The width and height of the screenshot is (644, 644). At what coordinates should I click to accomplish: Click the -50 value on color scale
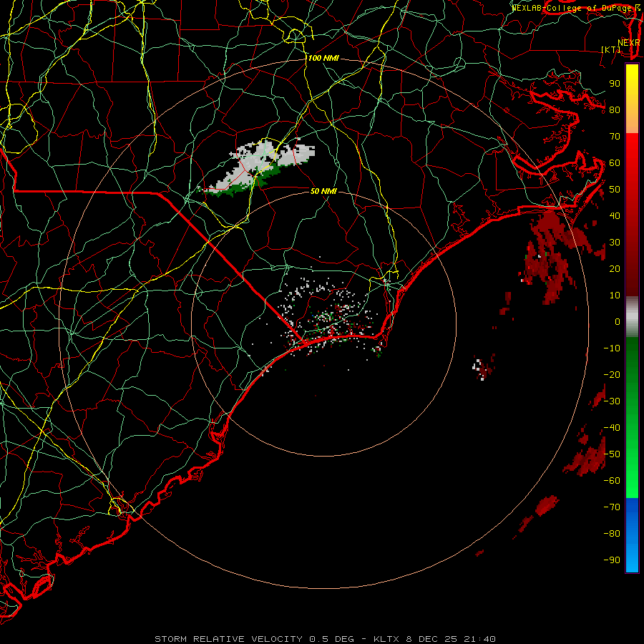[612, 454]
